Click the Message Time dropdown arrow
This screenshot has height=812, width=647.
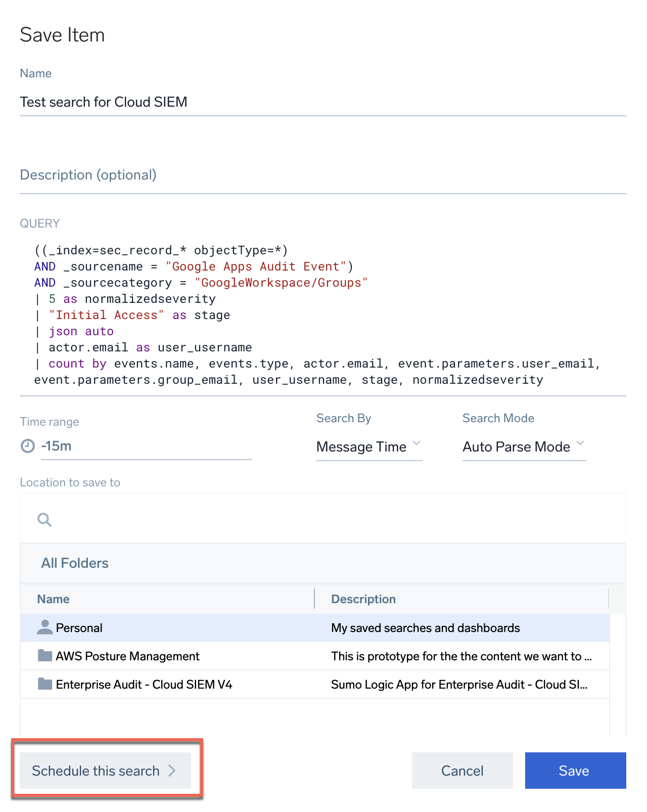tap(417, 443)
